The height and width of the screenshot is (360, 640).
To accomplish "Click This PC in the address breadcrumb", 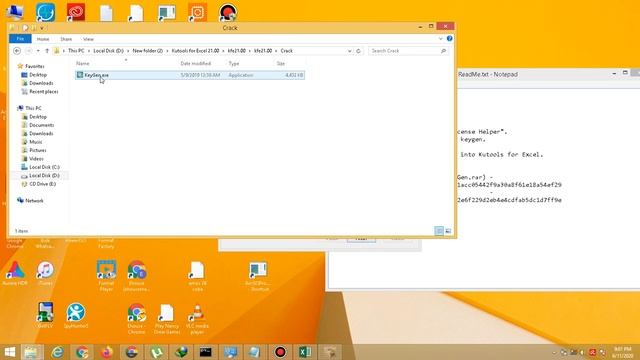I will [76, 51].
